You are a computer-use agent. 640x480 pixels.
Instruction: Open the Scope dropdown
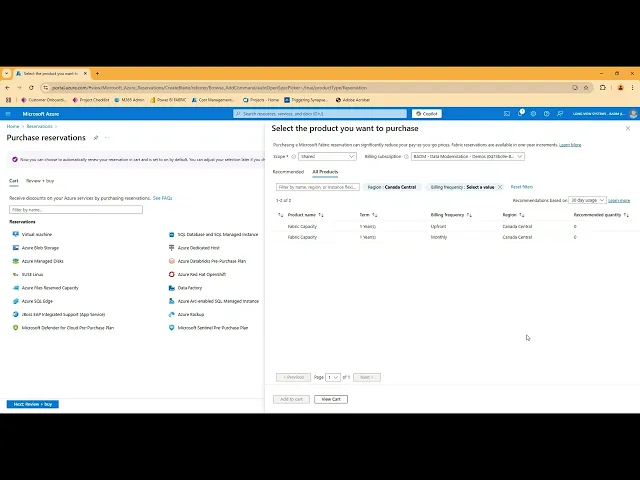point(327,156)
